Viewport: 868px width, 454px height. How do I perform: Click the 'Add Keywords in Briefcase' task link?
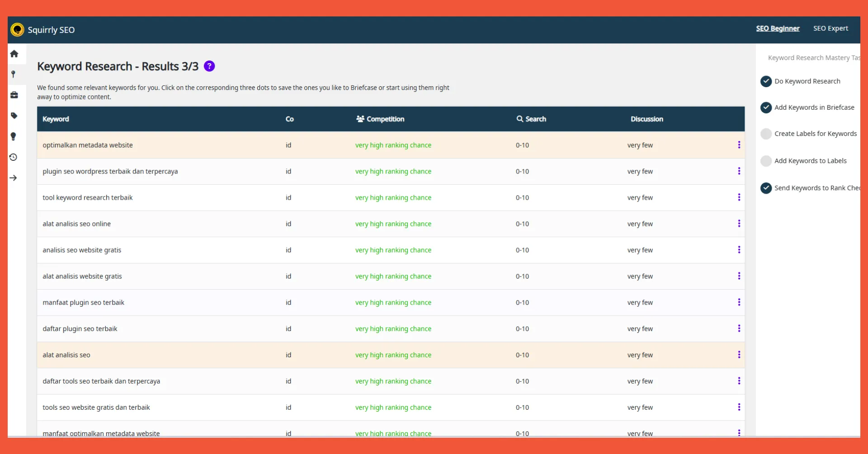click(x=814, y=108)
